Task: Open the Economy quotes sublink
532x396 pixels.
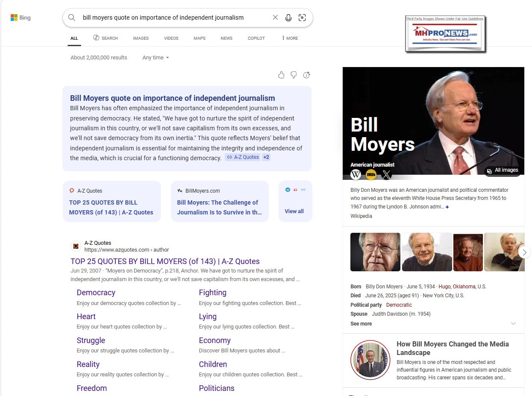Action: pyautogui.click(x=215, y=340)
